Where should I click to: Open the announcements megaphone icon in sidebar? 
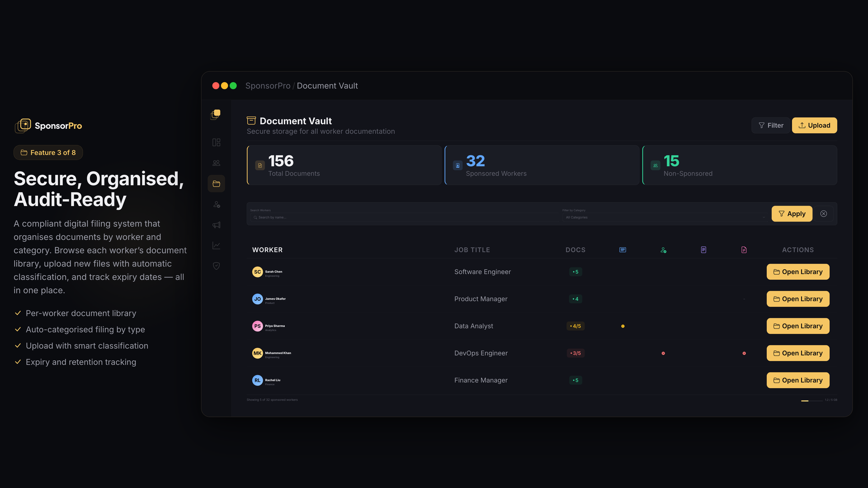click(x=216, y=225)
